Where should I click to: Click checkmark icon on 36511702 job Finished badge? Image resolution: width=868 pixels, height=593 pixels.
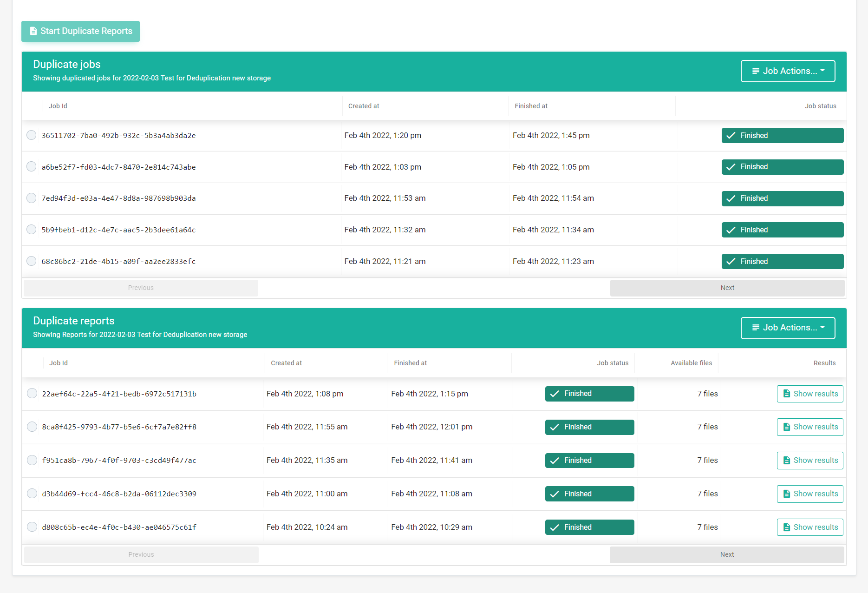[731, 136]
